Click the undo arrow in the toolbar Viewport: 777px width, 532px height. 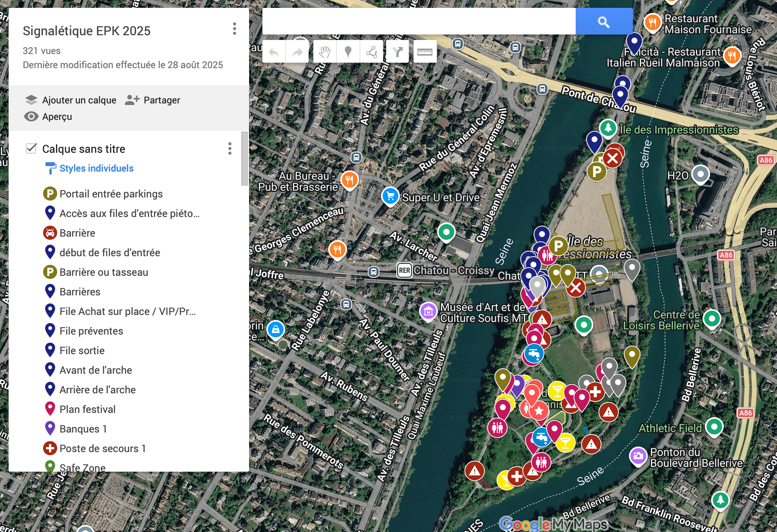274,52
